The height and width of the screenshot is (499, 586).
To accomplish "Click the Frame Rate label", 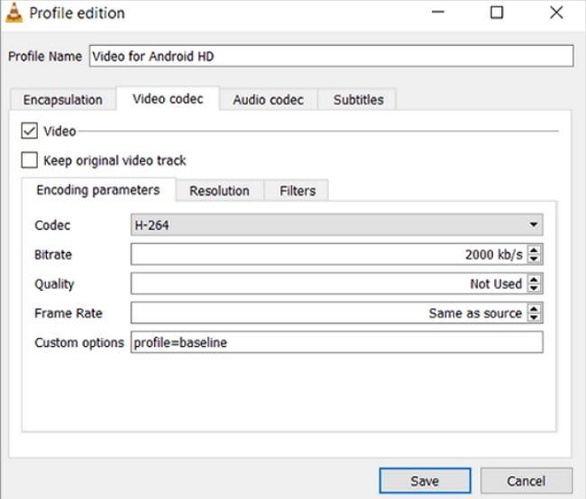I will click(68, 313).
